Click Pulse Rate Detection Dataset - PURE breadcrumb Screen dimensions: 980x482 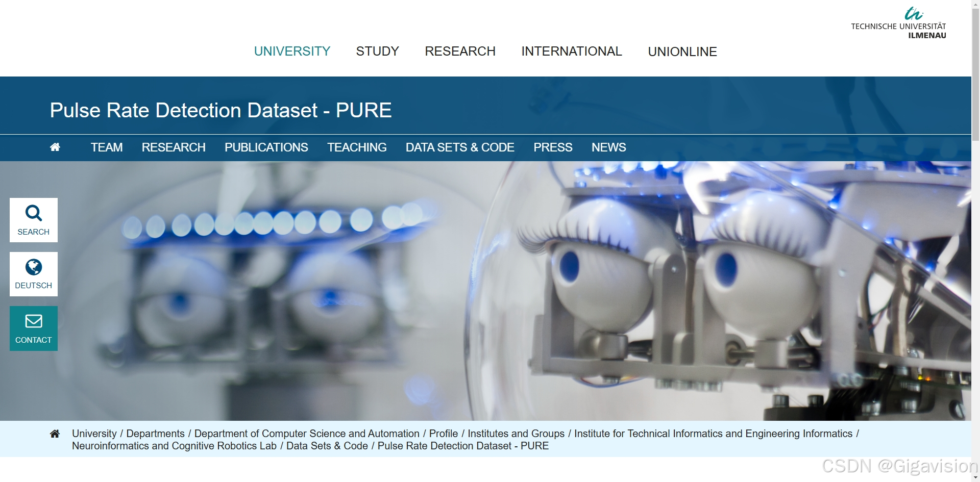click(x=463, y=446)
